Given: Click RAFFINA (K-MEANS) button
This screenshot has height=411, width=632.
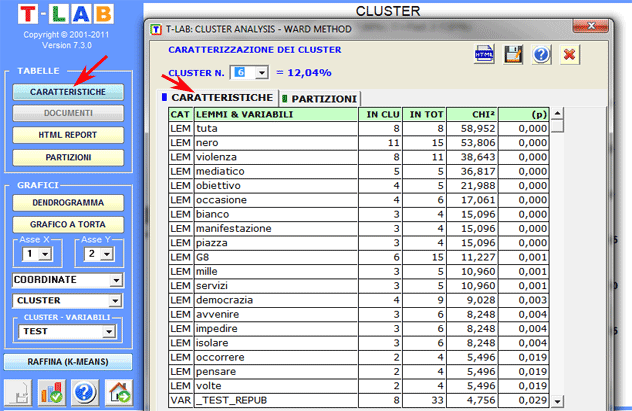Looking at the screenshot, I should tap(68, 362).
